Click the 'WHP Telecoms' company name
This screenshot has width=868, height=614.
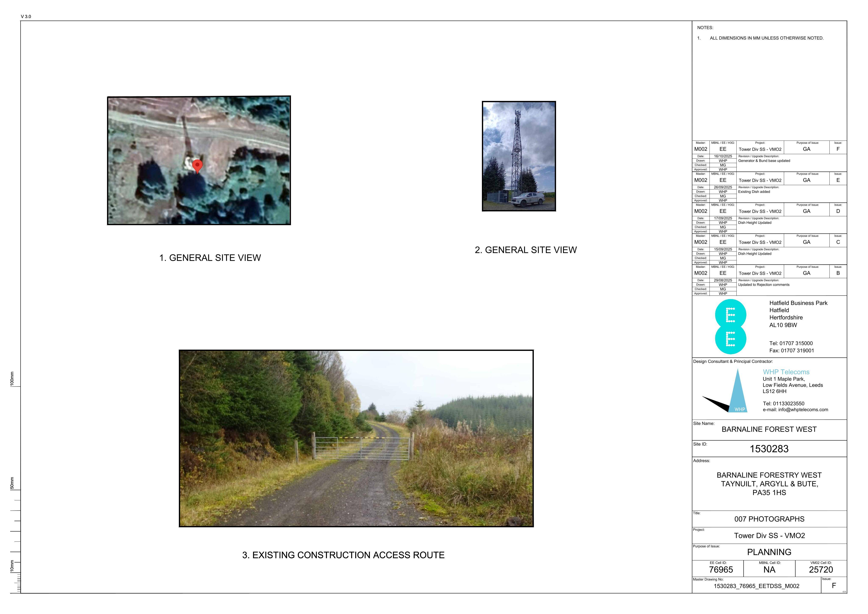tap(786, 372)
